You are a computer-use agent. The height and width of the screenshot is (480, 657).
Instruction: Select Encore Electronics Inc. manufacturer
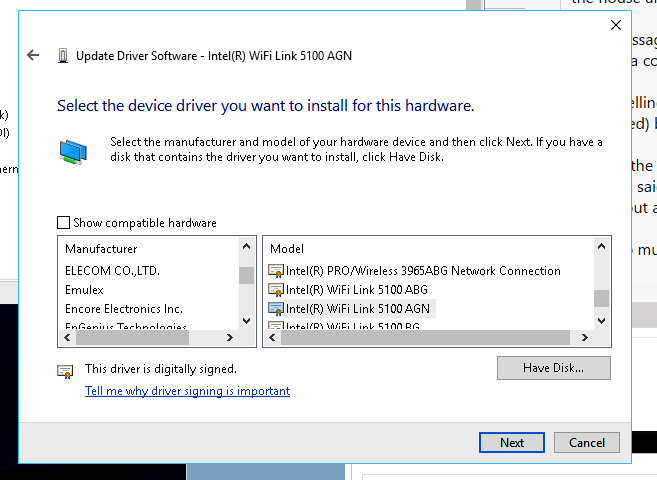(124, 309)
